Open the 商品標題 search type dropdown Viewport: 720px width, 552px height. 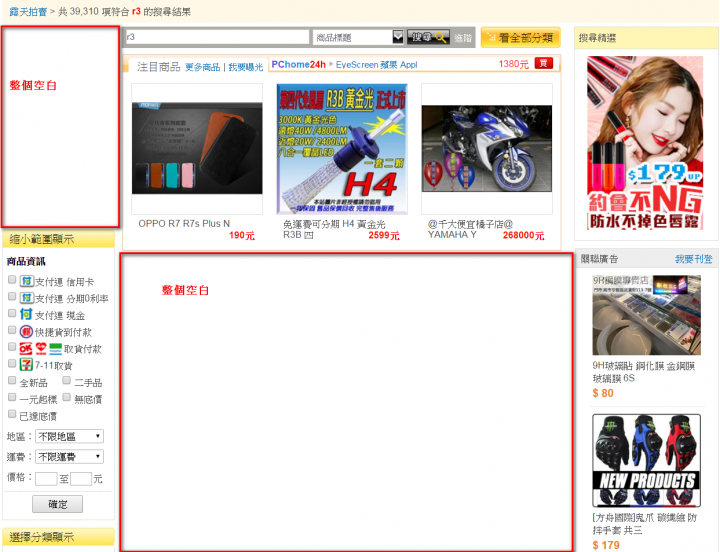click(x=358, y=37)
